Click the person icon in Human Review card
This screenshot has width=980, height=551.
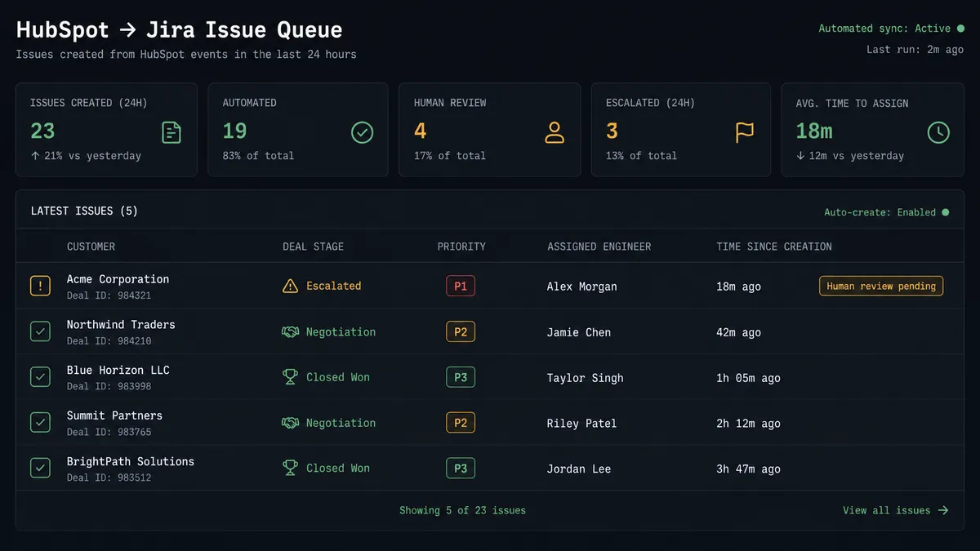pos(555,132)
